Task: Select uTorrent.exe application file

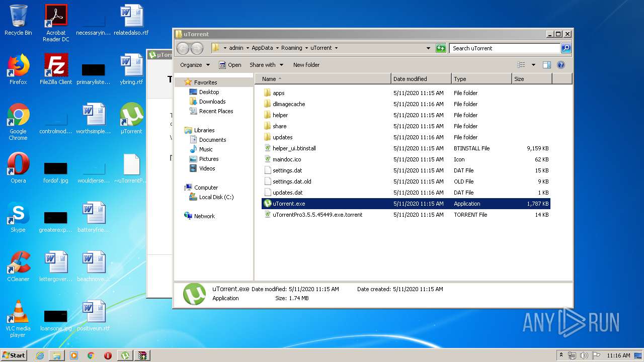Action: pos(406,204)
